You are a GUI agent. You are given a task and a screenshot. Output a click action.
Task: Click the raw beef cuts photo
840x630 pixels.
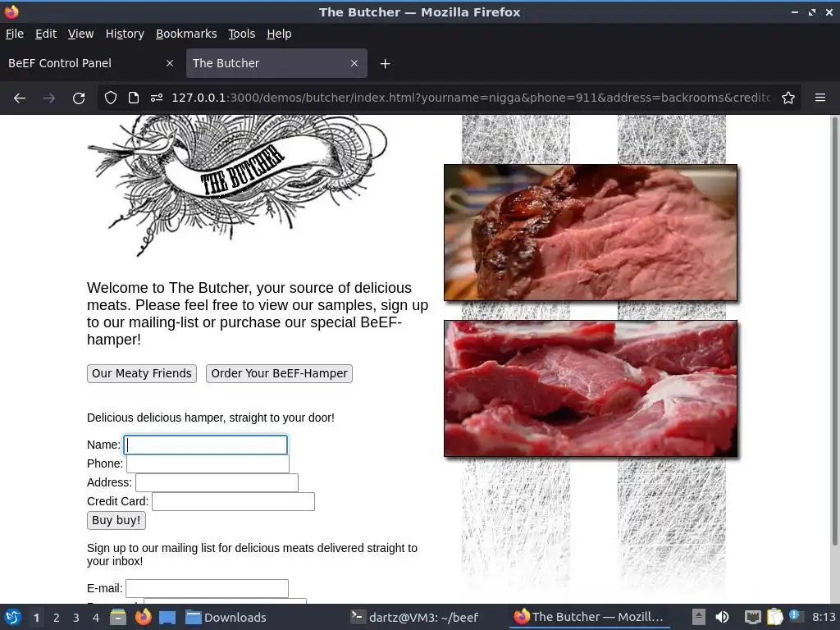[x=591, y=388]
